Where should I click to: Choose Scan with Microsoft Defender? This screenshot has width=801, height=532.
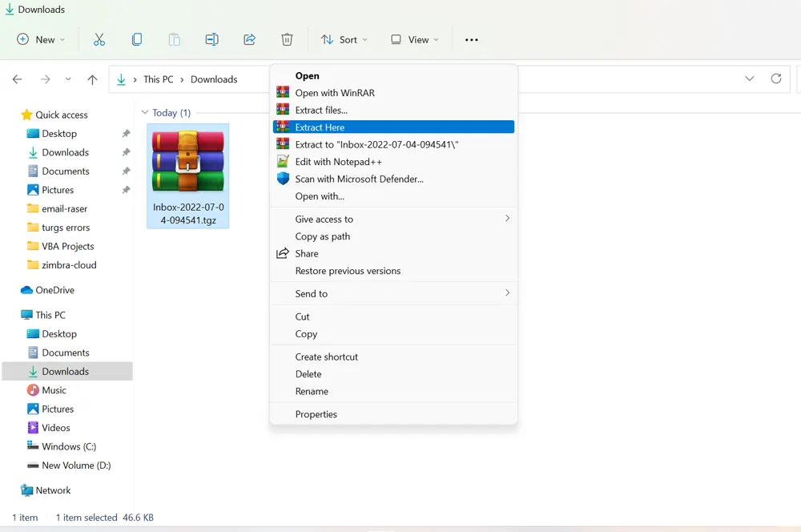359,179
